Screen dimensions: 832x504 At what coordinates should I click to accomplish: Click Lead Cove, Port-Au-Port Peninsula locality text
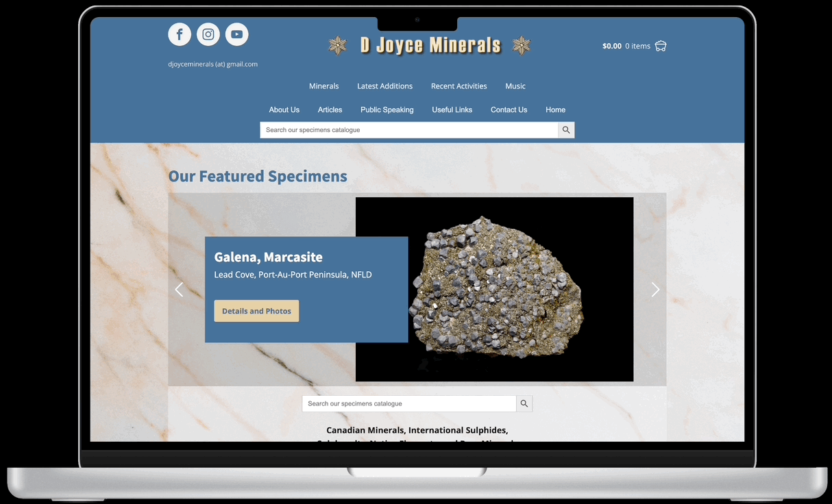coord(293,275)
